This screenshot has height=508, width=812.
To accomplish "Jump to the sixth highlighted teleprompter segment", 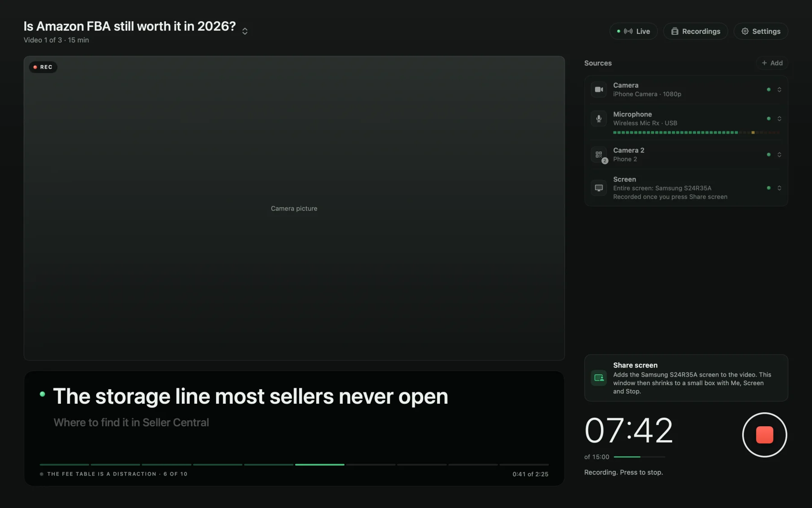I will [320, 464].
